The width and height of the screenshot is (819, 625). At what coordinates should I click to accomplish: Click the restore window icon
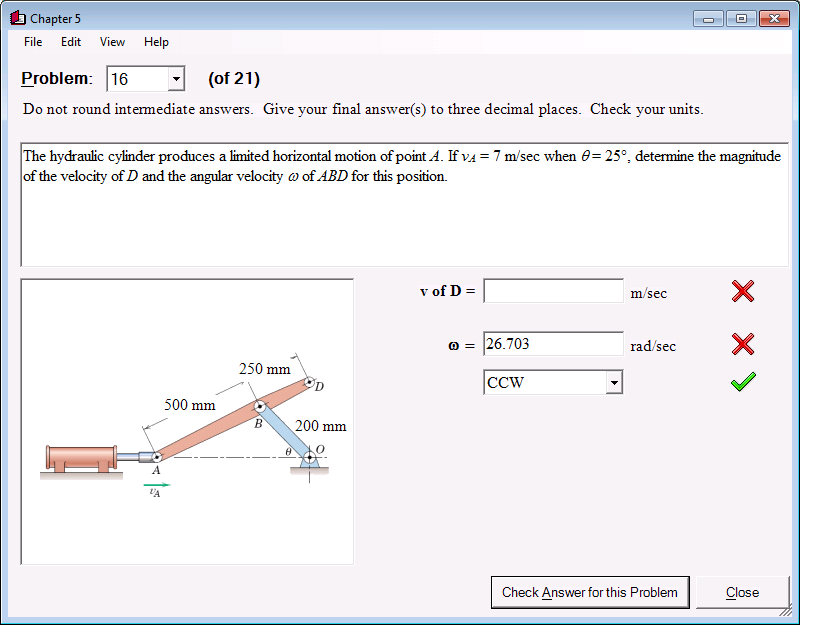coord(739,17)
